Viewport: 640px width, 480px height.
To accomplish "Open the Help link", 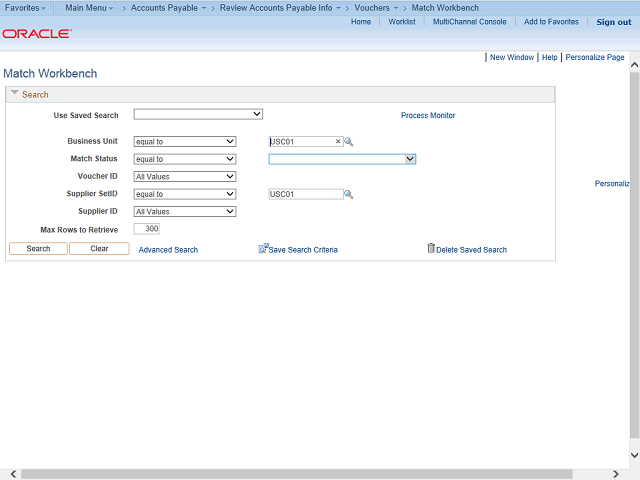I will pos(549,57).
